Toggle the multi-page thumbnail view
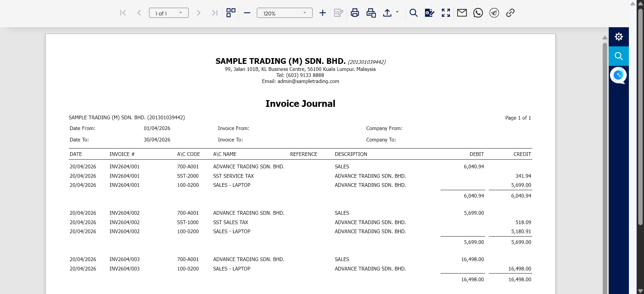Viewport: 644px width, 294px height. (231, 13)
